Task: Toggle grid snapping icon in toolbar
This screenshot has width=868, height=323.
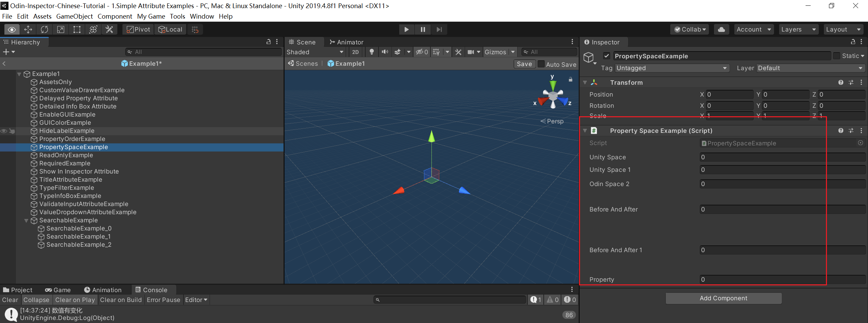Action: (195, 29)
